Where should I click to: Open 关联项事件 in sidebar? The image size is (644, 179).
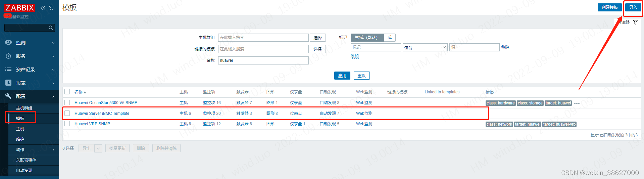point(26,160)
